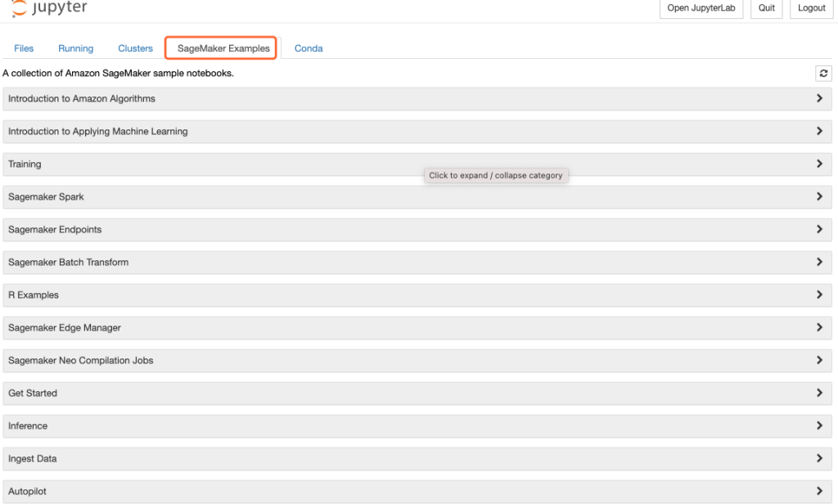Expand chevron on Sagemaker Spark row
This screenshot has height=504, width=838.
pyautogui.click(x=819, y=196)
